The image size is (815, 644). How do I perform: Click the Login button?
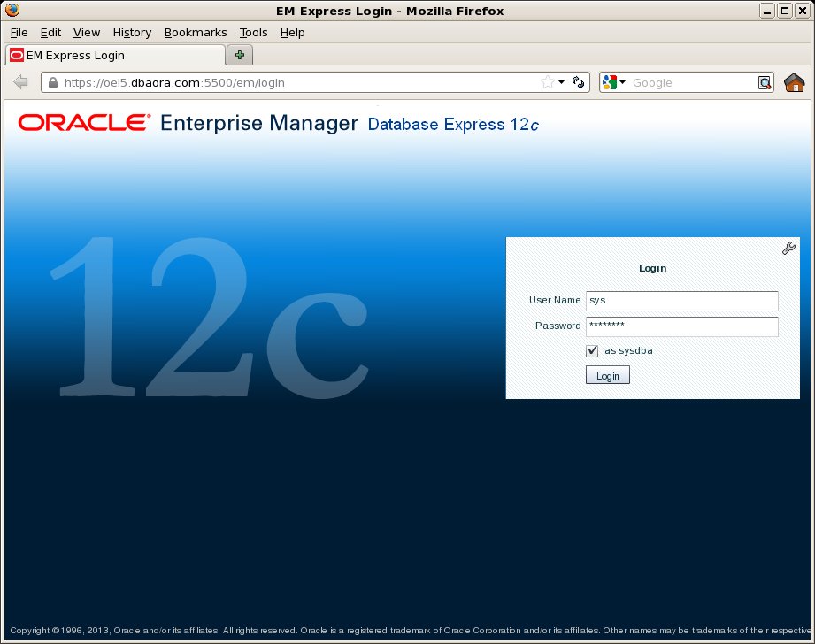pyautogui.click(x=608, y=375)
